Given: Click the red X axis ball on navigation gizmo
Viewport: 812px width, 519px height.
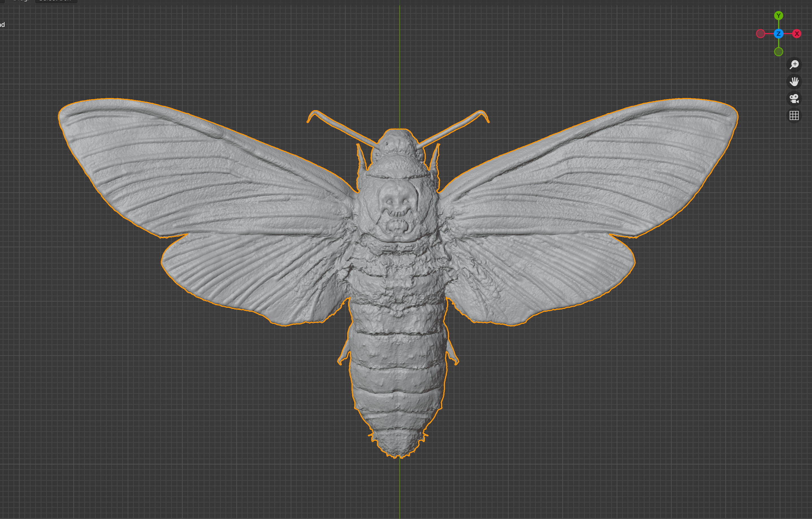Looking at the screenshot, I should [796, 34].
